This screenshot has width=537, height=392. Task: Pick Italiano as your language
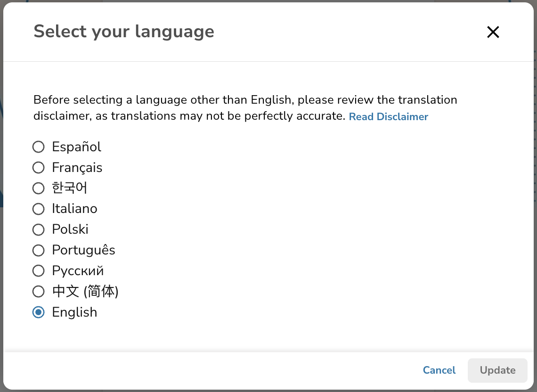click(38, 209)
